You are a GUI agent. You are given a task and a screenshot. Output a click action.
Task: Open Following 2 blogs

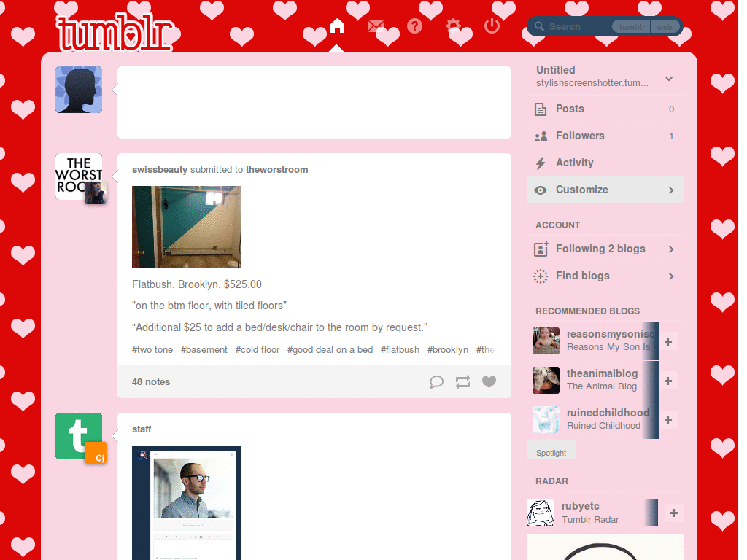[x=605, y=249]
